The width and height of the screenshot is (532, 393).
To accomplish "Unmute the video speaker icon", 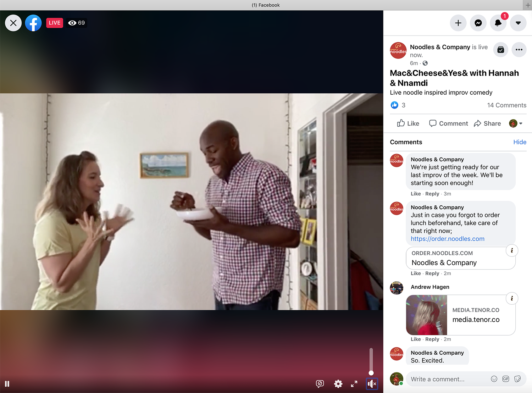I will (372, 384).
